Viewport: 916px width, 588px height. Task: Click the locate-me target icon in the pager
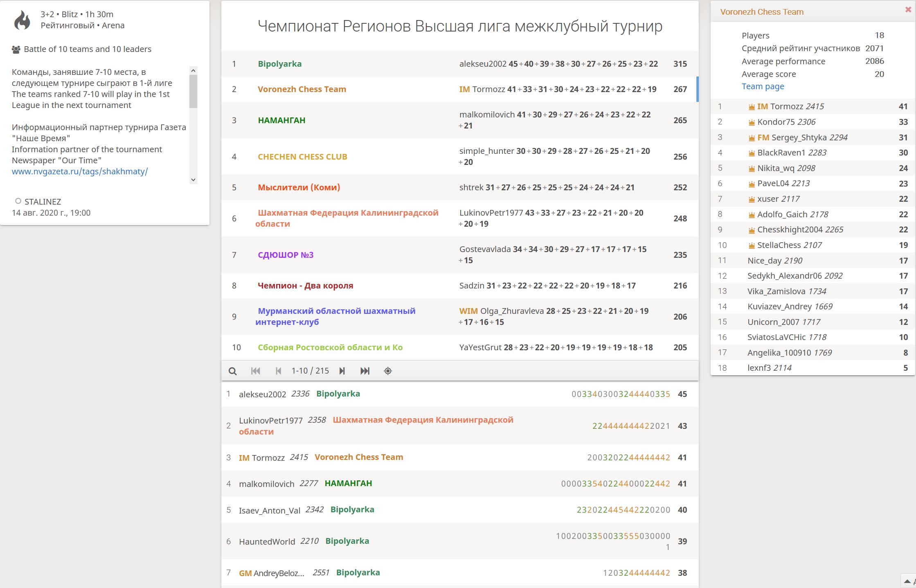388,371
